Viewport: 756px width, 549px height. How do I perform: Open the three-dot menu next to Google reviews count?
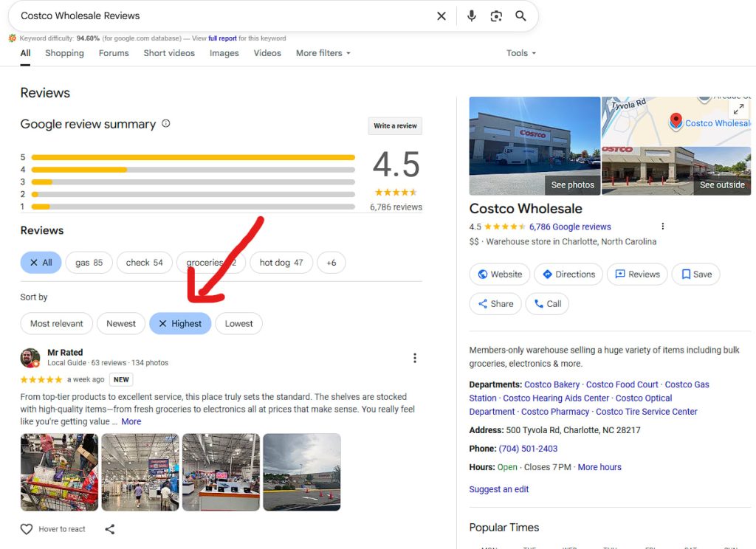tap(663, 226)
